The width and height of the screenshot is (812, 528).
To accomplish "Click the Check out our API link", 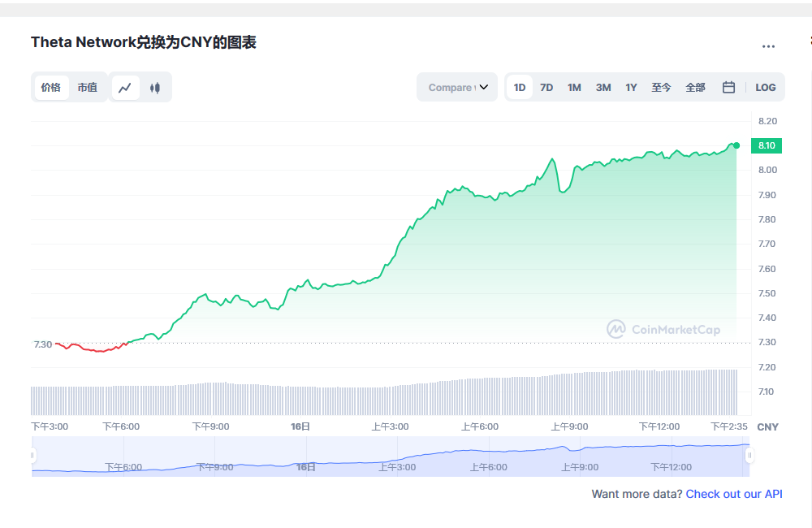I will coord(734,494).
